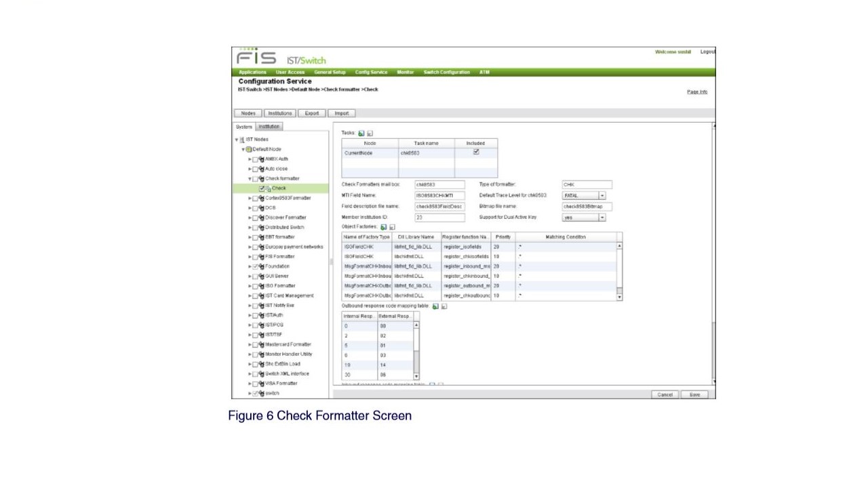The width and height of the screenshot is (868, 488).
Task: Toggle the Included checkbox for task chk8583
Action: 476,152
